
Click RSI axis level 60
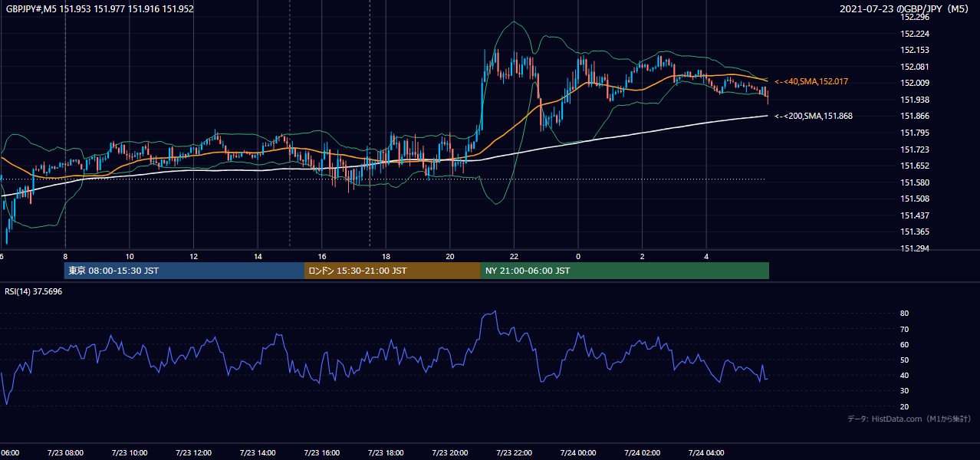coord(905,344)
